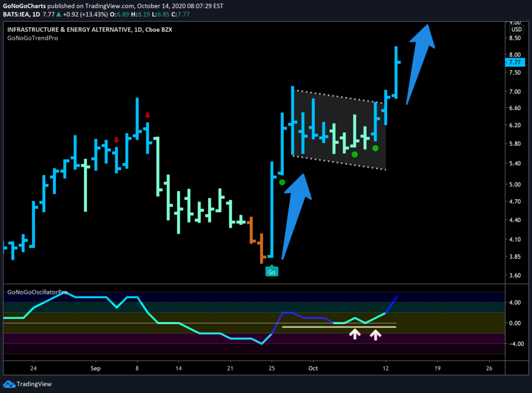
Task: Click the 7.77 current price tag
Action: click(x=515, y=62)
